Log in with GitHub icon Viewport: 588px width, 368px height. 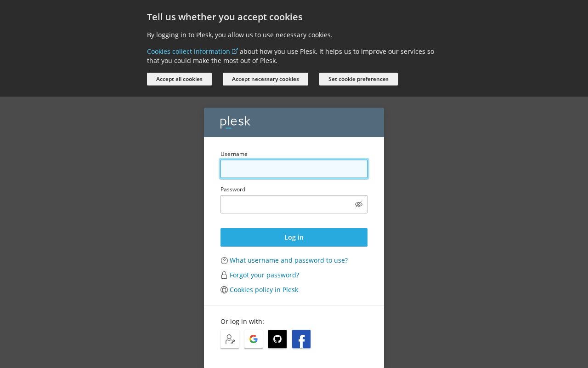click(x=277, y=339)
